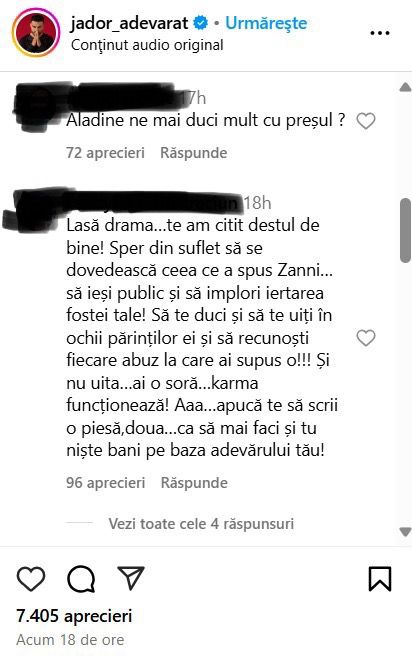This screenshot has width=412, height=659.
Task: Open jador_adevarat profile picture
Action: [36, 33]
